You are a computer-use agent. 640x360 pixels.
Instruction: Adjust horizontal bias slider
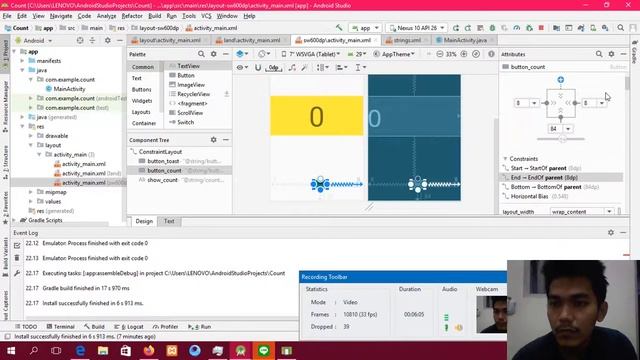563,139
